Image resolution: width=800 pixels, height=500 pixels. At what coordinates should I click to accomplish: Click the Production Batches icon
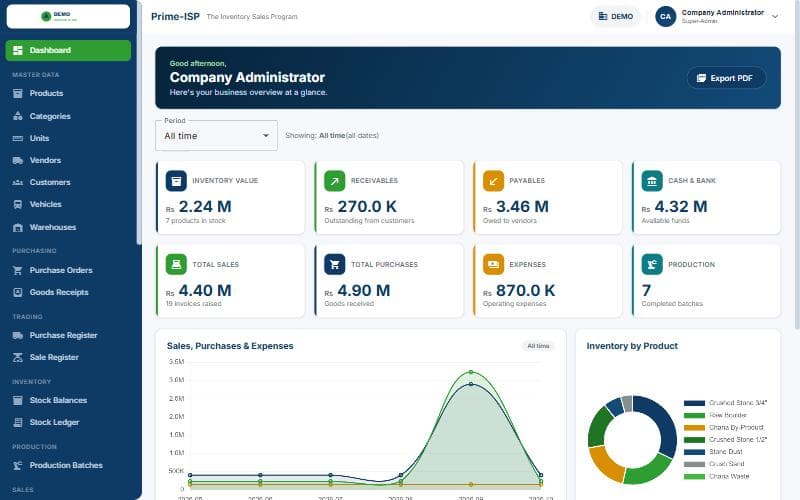(18, 465)
